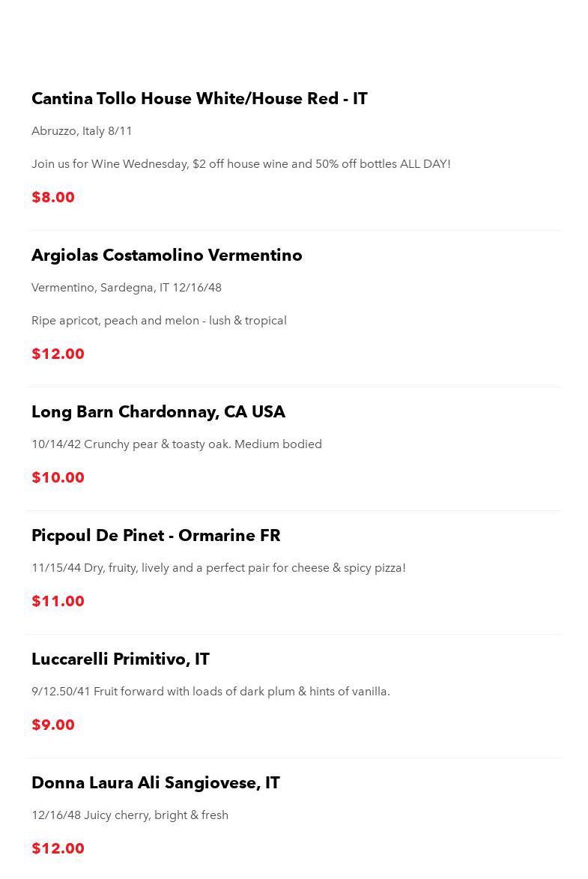
Task: Open Long Barn Chardonnay, CA USA item
Action: point(158,412)
